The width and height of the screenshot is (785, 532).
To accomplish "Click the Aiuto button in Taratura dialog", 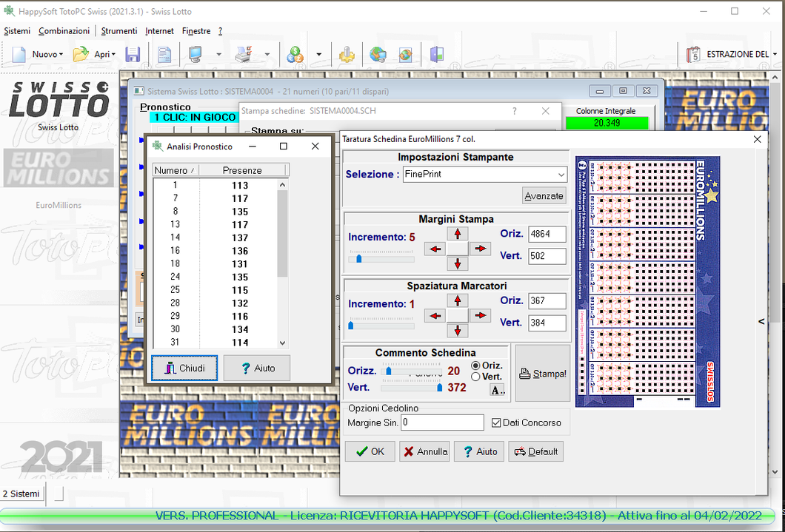I will point(479,451).
